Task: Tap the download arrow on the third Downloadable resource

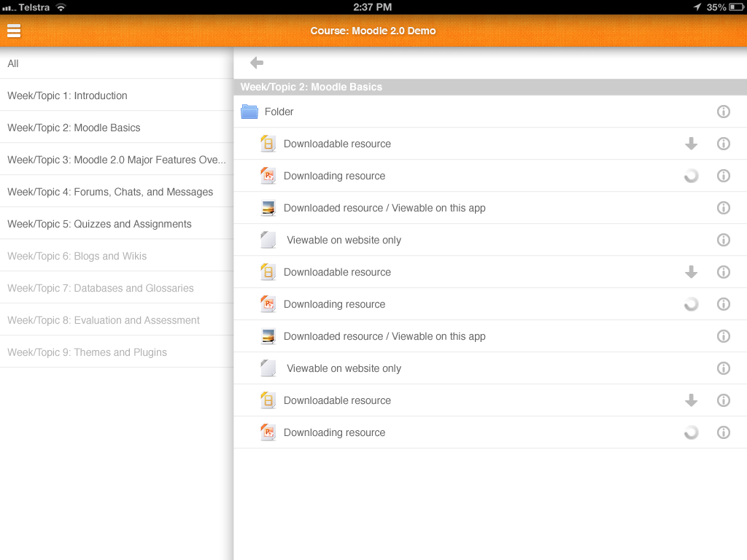Action: (x=691, y=400)
